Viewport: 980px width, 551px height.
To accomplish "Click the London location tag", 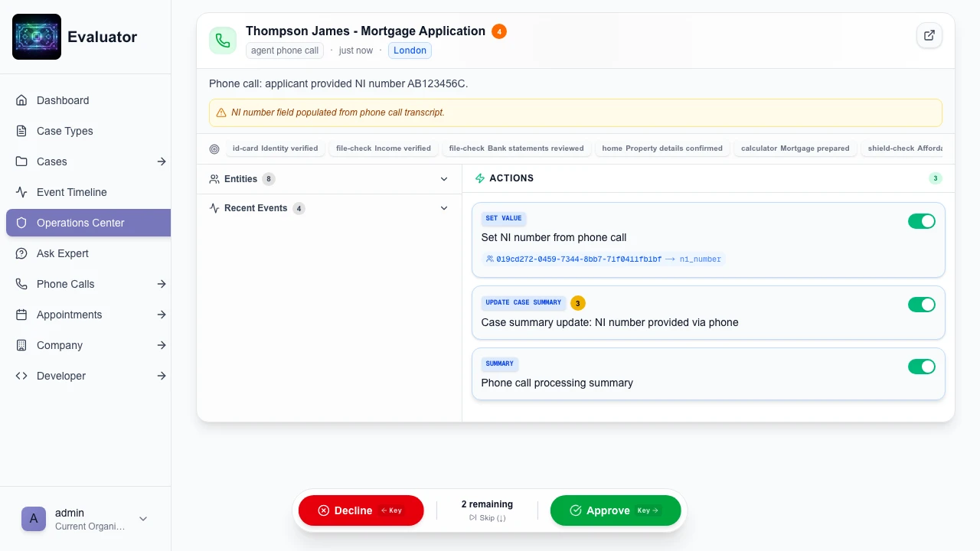I will tap(410, 51).
